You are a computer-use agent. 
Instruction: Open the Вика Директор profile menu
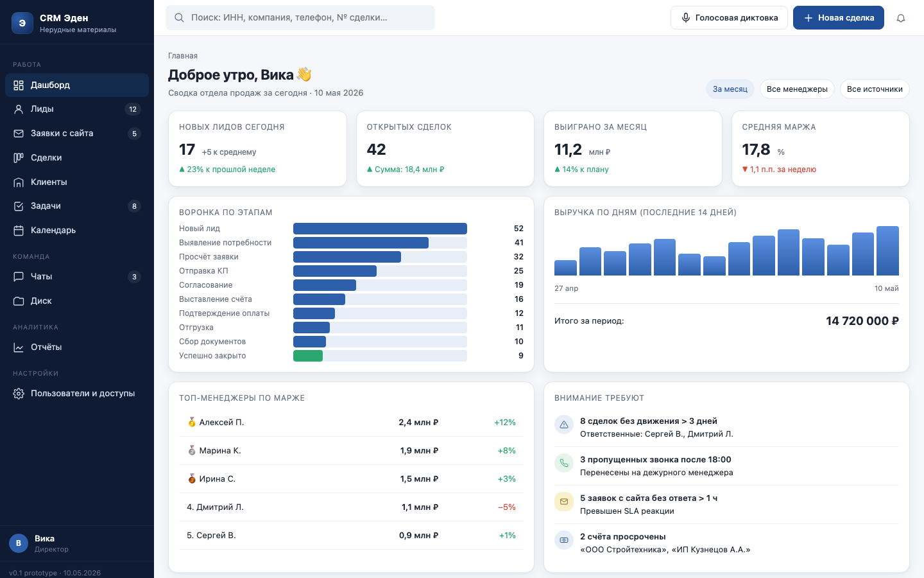77,543
